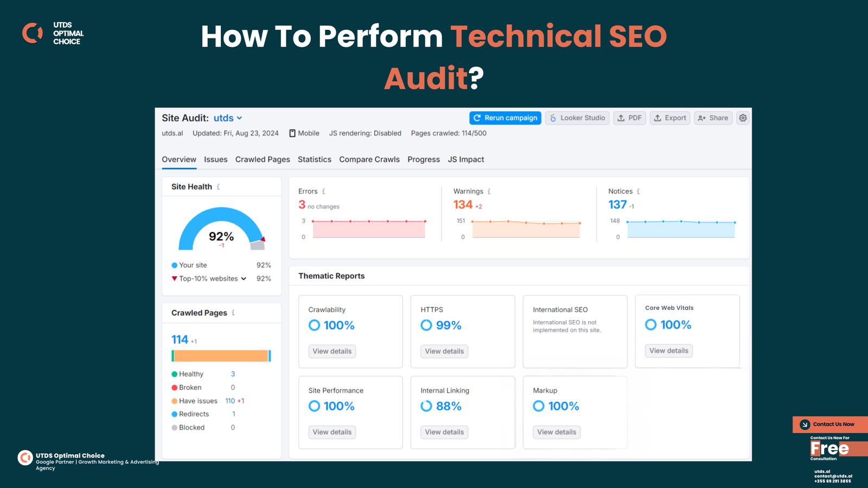Click the orange crawled pages bar
The height and width of the screenshot is (488, 868).
point(221,356)
